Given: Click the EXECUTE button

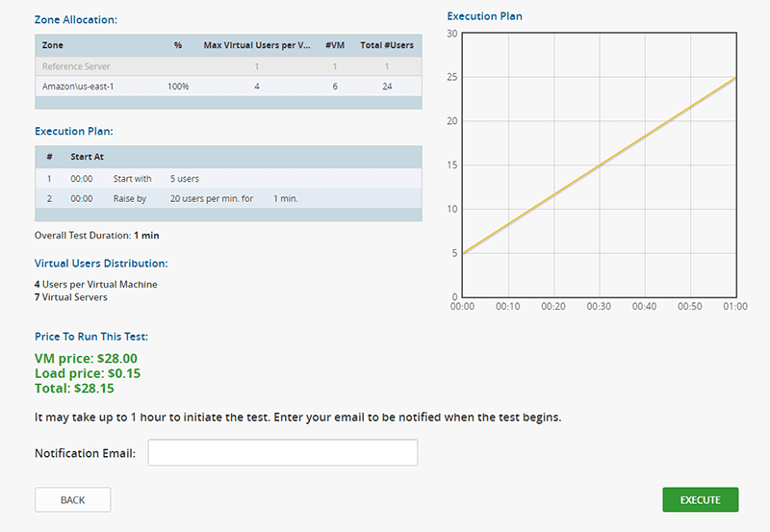Looking at the screenshot, I should (x=700, y=499).
